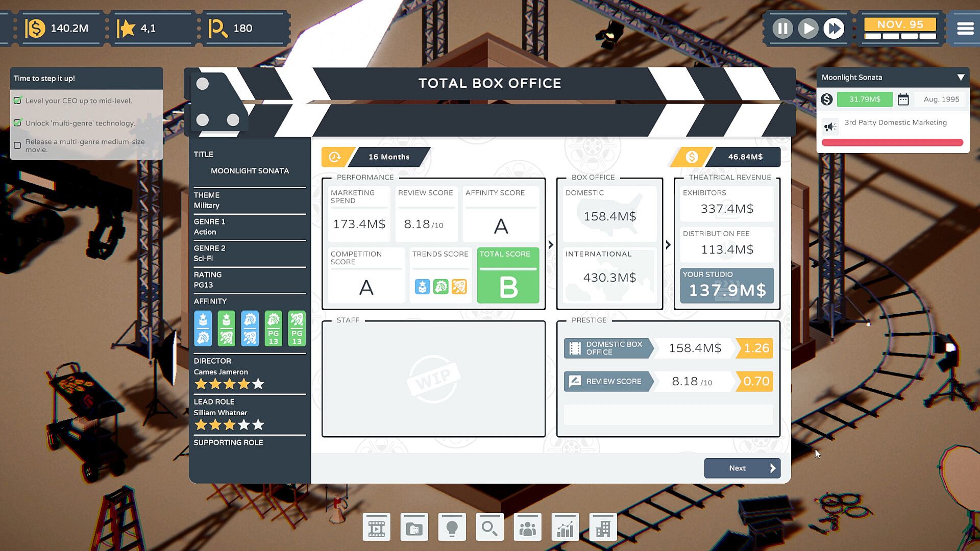Click the red marketing progress bar

click(892, 143)
